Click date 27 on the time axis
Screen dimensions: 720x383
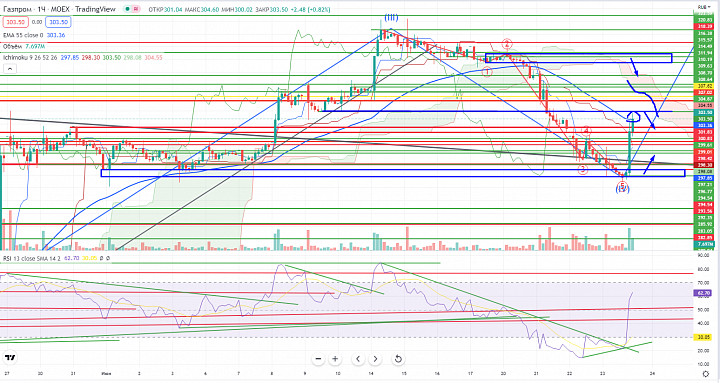[x=6, y=374]
